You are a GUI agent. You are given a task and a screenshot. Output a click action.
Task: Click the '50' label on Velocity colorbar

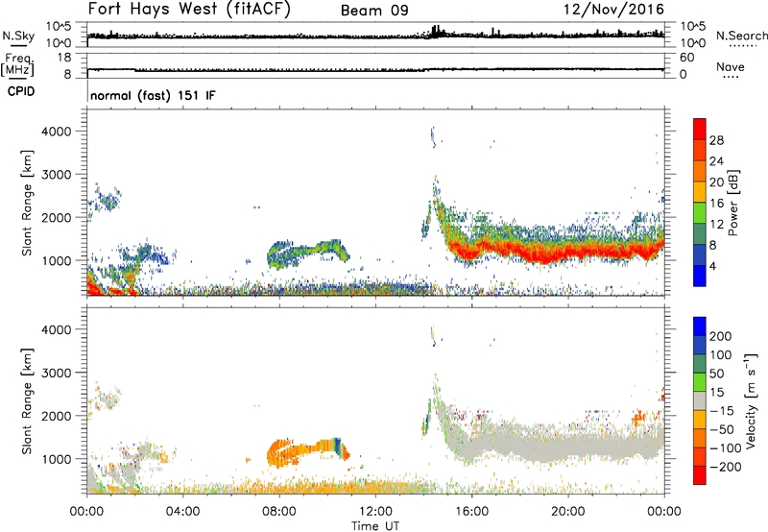pos(717,374)
